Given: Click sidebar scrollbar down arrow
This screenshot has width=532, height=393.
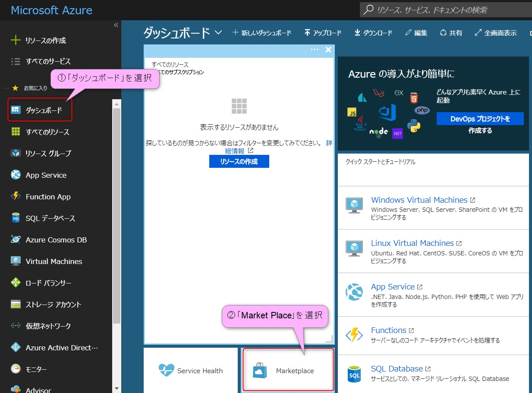Looking at the screenshot, I should tap(116, 388).
